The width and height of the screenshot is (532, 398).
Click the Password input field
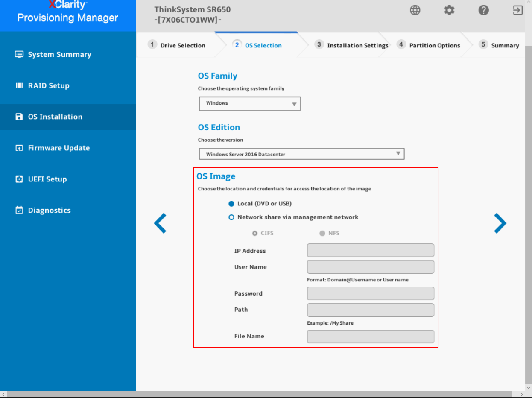pyautogui.click(x=371, y=293)
